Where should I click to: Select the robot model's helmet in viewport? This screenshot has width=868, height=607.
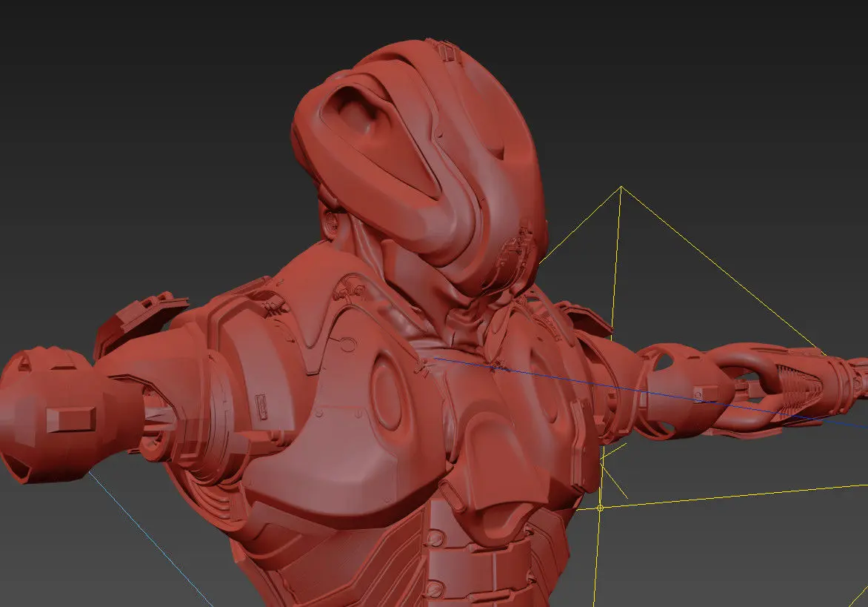420,166
